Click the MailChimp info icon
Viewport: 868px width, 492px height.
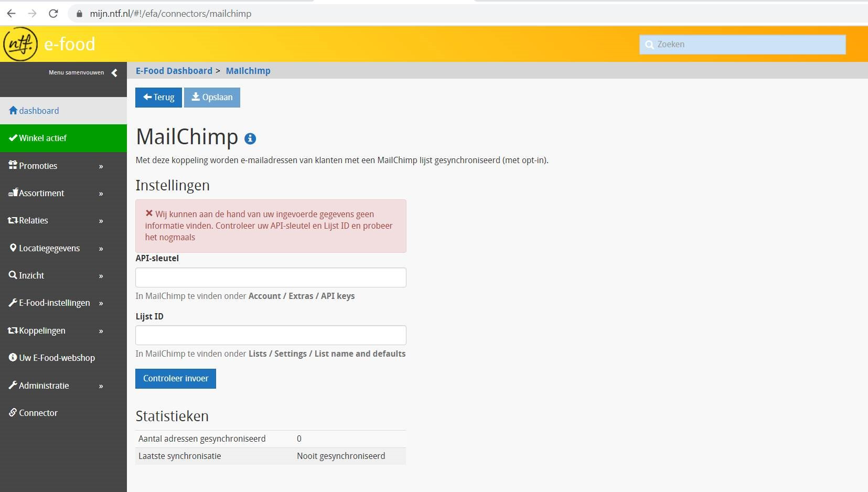(250, 138)
